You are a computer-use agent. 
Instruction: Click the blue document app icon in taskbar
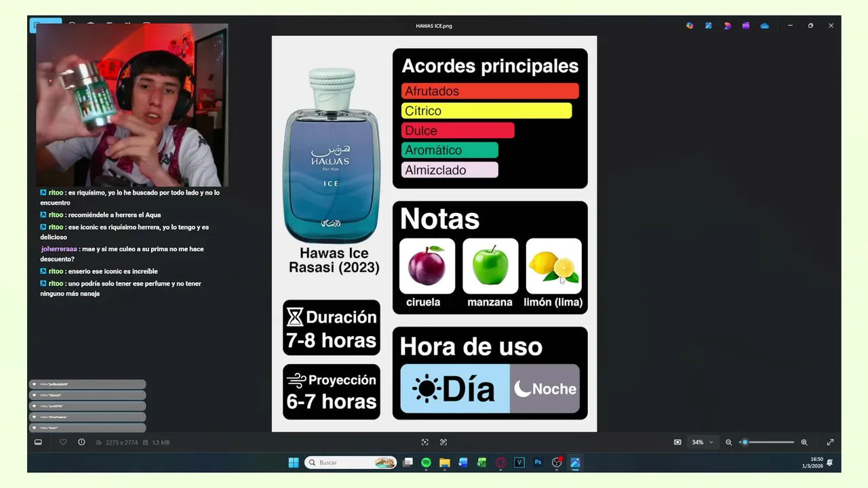(x=463, y=462)
